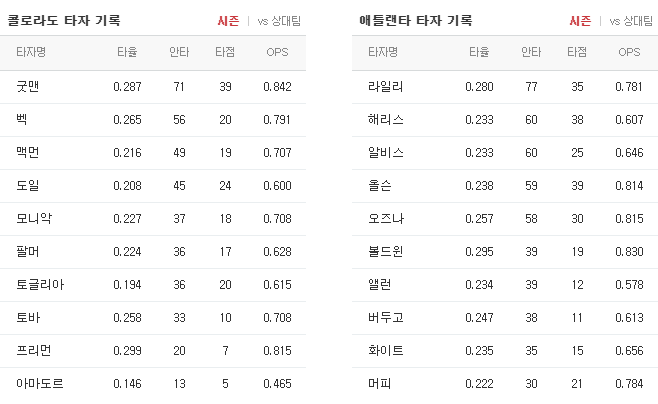Screen dimensions: 658x404
Task: Select 시즌 tab in 콜로라도 타자 기록
Action: point(228,21)
